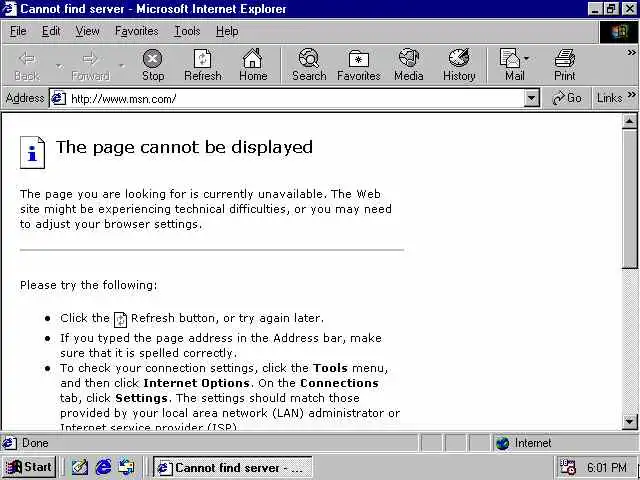
Task: Click the page icon in Address bar
Action: [59, 98]
